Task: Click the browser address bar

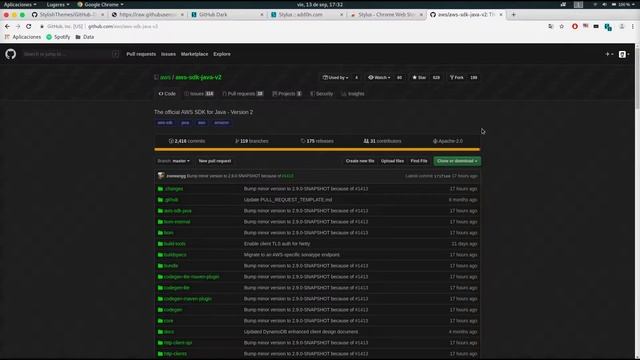Action: click(x=292, y=26)
